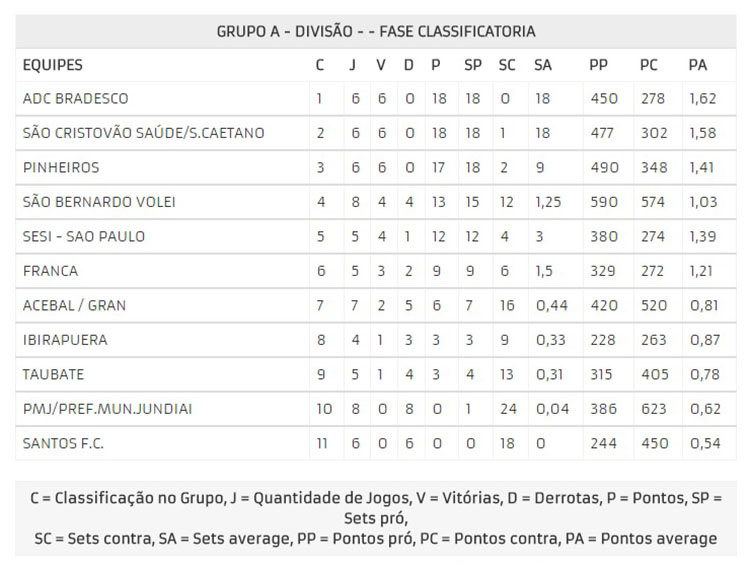
Task: Click the legend text explaining abbreviations
Action: [x=375, y=518]
